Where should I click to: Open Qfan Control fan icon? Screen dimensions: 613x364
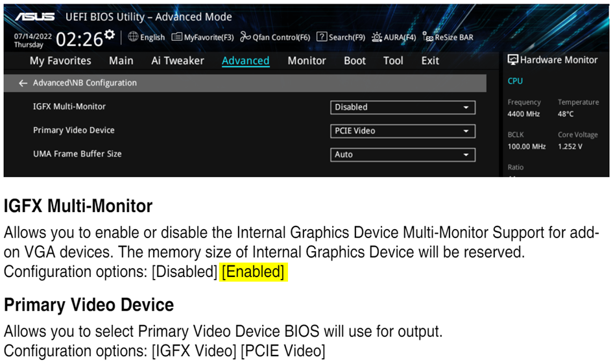pos(245,37)
